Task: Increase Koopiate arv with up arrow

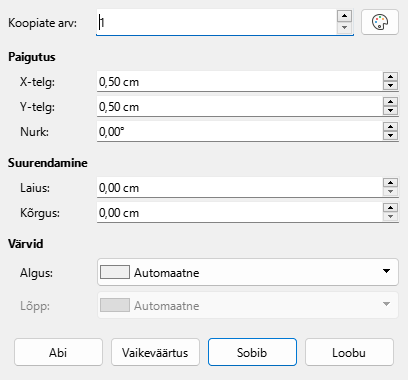Action: [x=344, y=16]
